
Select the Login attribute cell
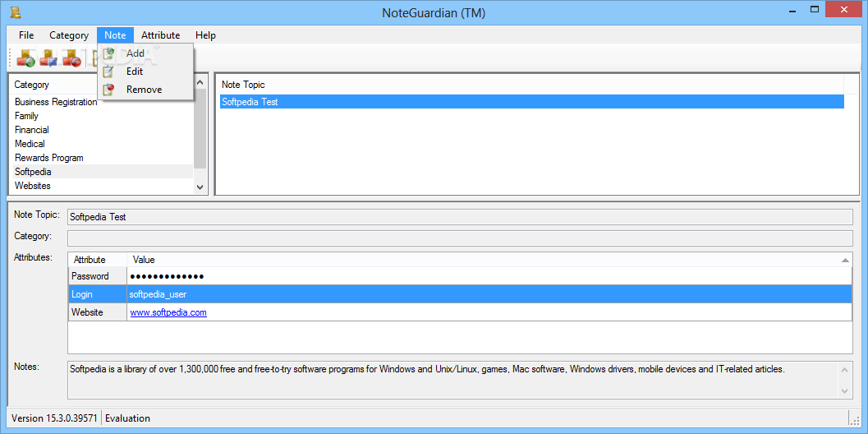point(98,294)
